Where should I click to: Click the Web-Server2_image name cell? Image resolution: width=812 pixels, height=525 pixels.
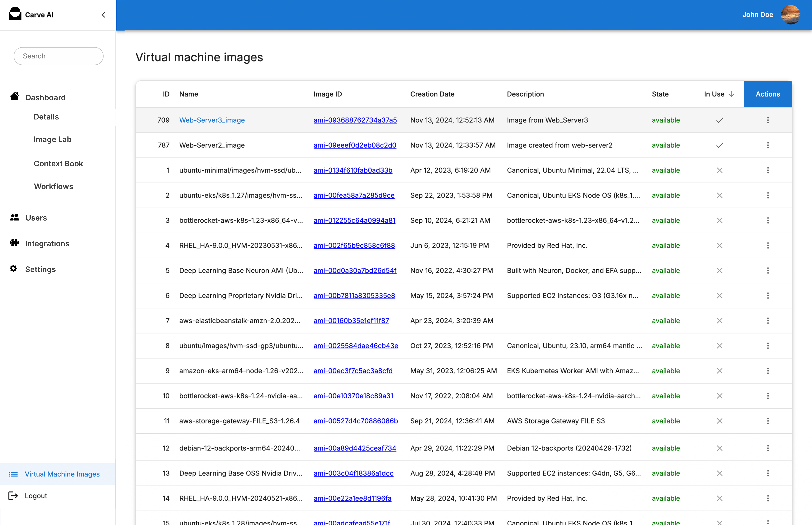tap(212, 145)
